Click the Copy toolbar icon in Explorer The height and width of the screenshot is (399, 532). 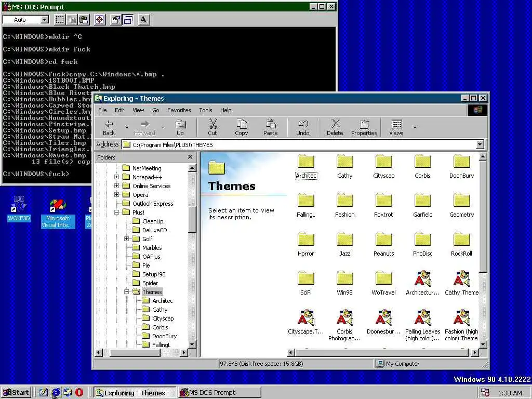(x=242, y=128)
